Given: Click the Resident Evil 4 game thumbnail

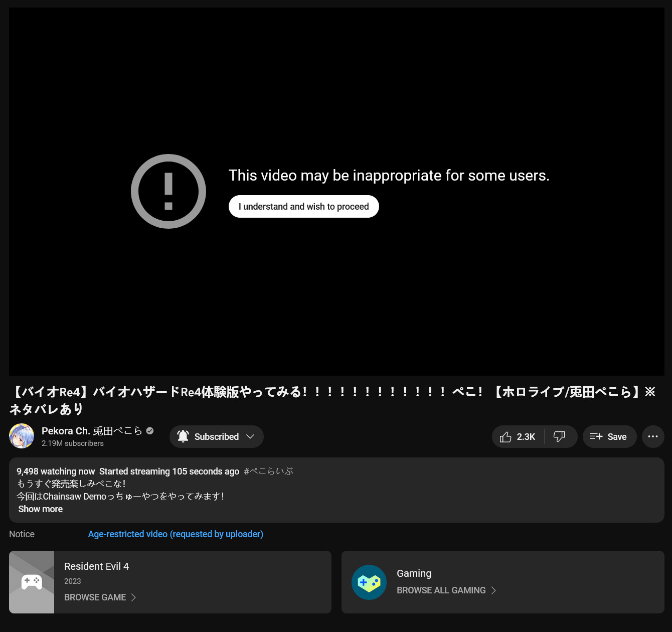Looking at the screenshot, I should coord(32,582).
